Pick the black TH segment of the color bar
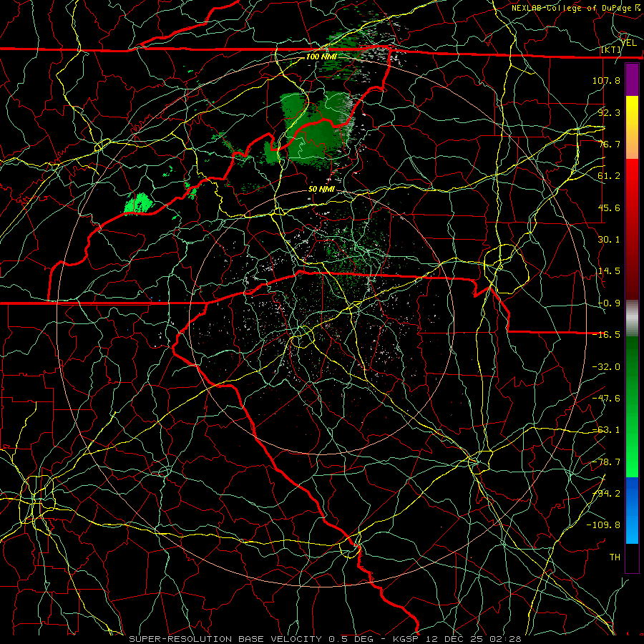The height and width of the screenshot is (644, 644). click(x=632, y=557)
